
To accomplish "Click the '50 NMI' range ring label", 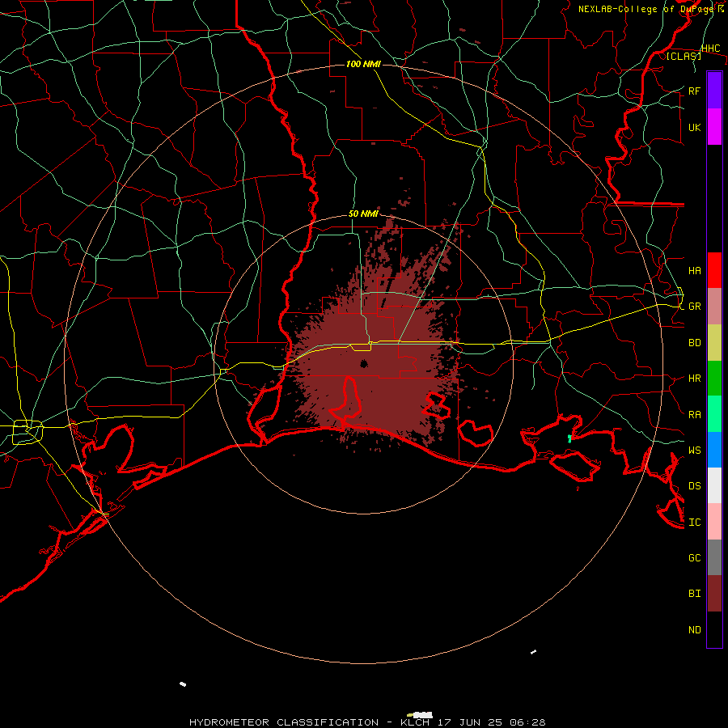I will [x=363, y=214].
